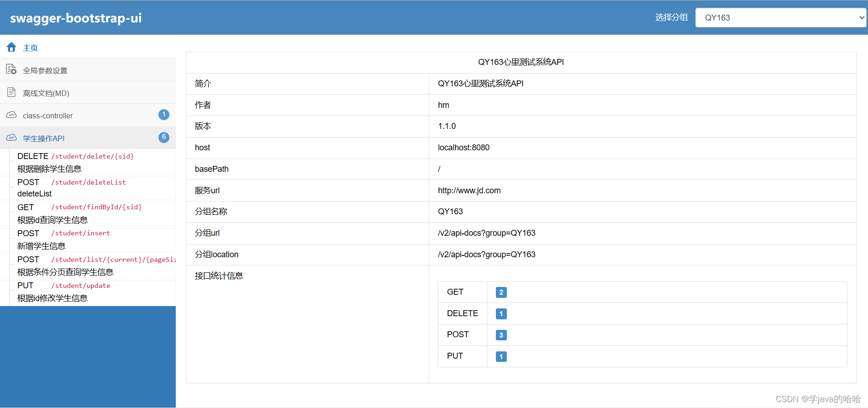The width and height of the screenshot is (868, 408).
Task: Click the localhost:8080 host value
Action: point(463,148)
